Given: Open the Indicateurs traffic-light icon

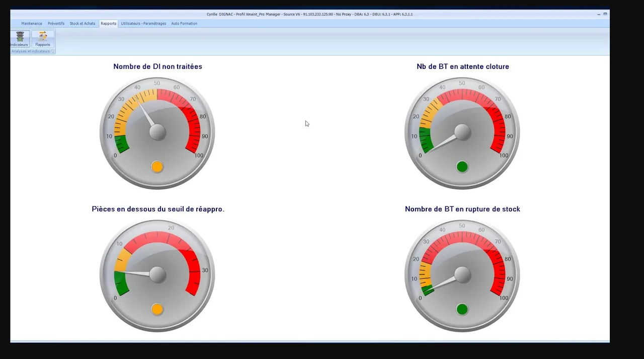Looking at the screenshot, I should 20,39.
